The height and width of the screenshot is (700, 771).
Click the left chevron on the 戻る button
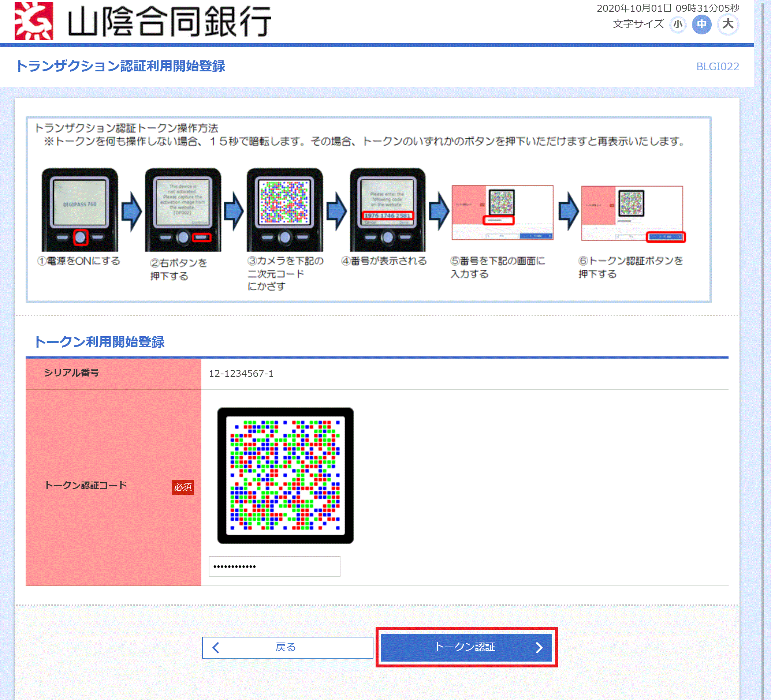coord(215,648)
